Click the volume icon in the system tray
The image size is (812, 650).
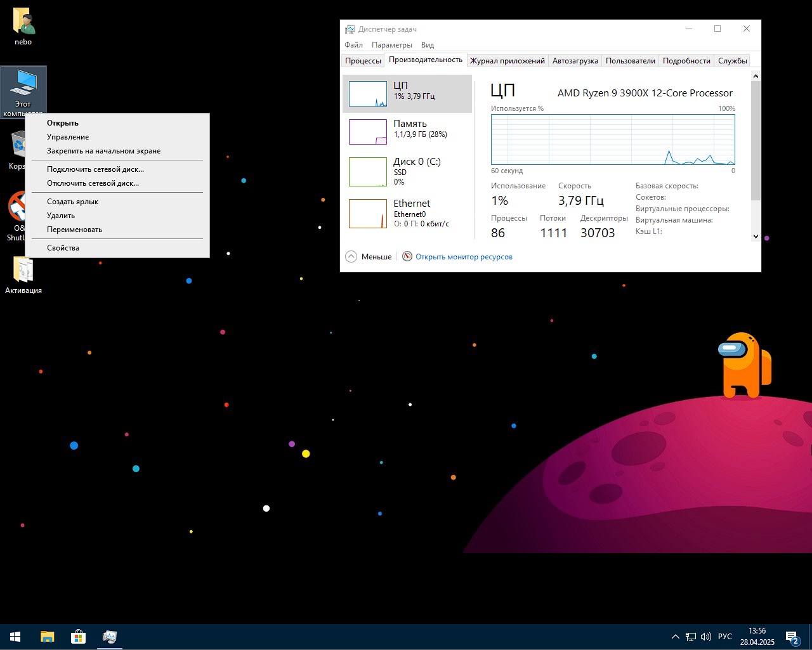(706, 636)
